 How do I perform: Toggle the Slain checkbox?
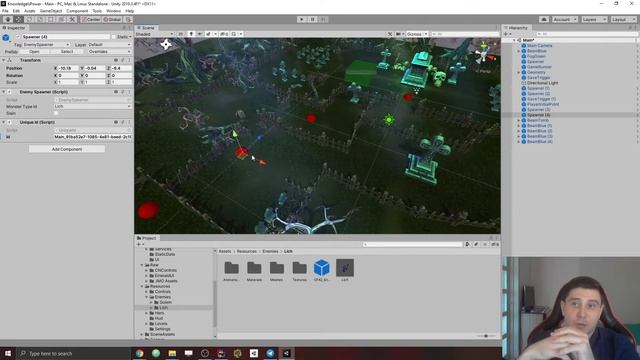(x=56, y=113)
